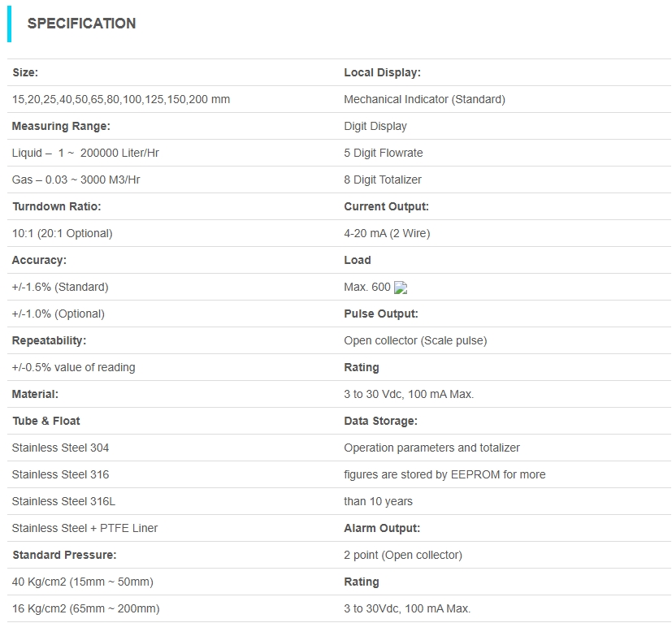Click the 4-20 mA (2 Wire) value
This screenshot has height=623, width=672.
pos(387,234)
